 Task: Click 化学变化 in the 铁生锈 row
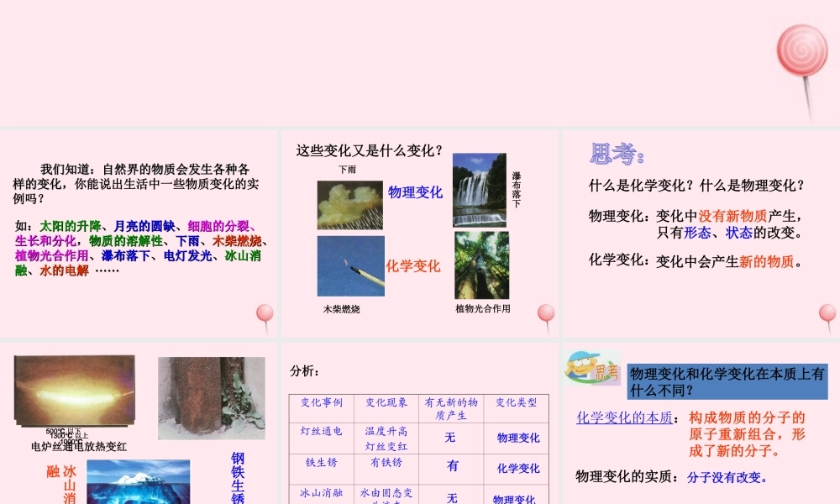pos(518,469)
